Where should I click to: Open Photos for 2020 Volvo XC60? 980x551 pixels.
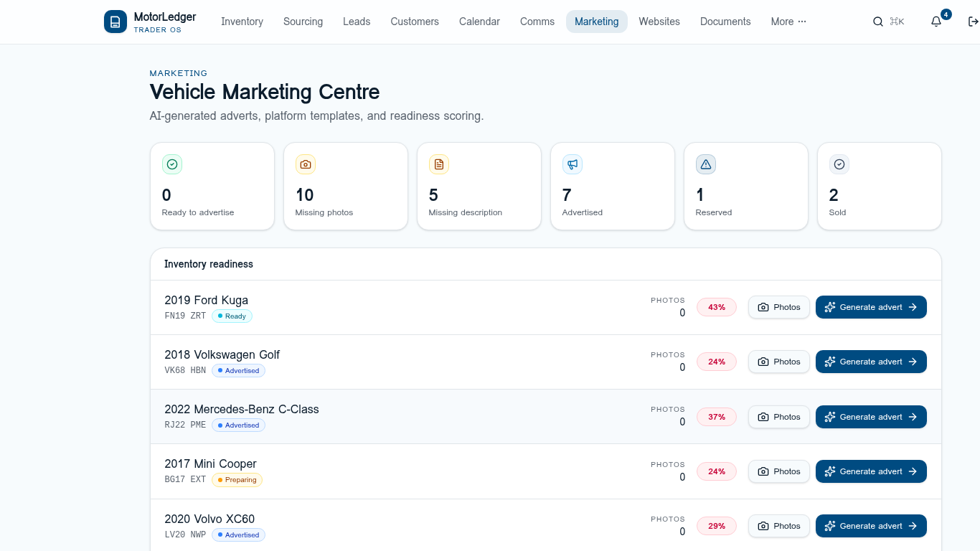click(x=779, y=526)
